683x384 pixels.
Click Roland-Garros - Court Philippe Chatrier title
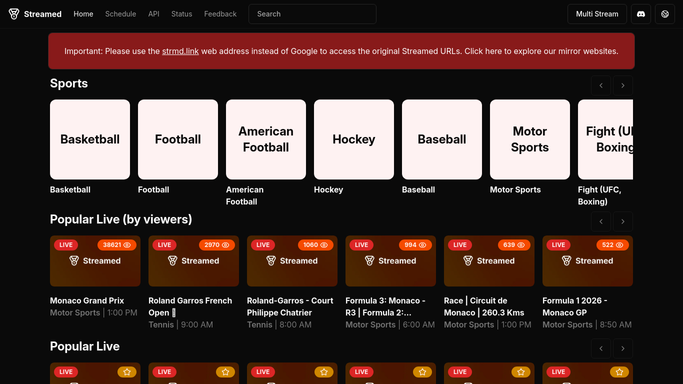[x=290, y=307]
